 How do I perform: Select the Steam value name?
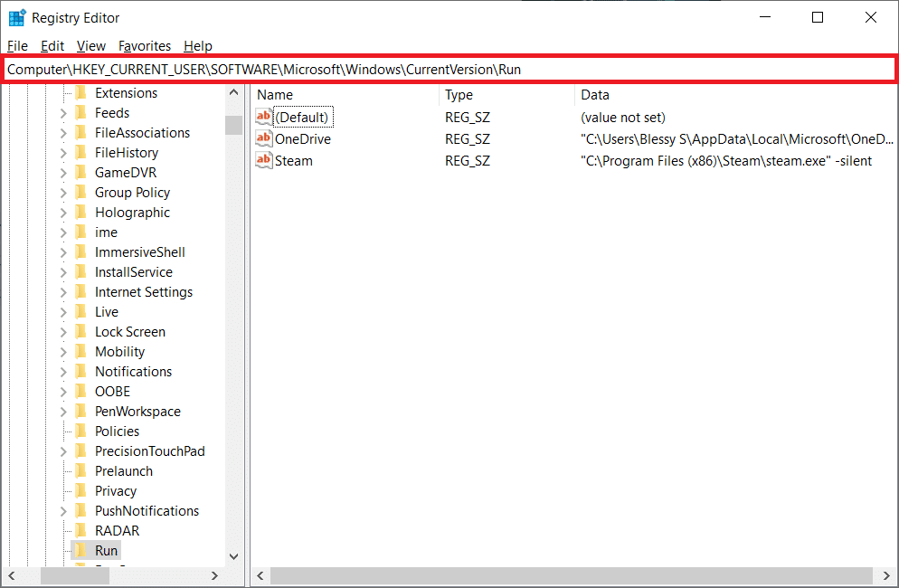point(294,161)
